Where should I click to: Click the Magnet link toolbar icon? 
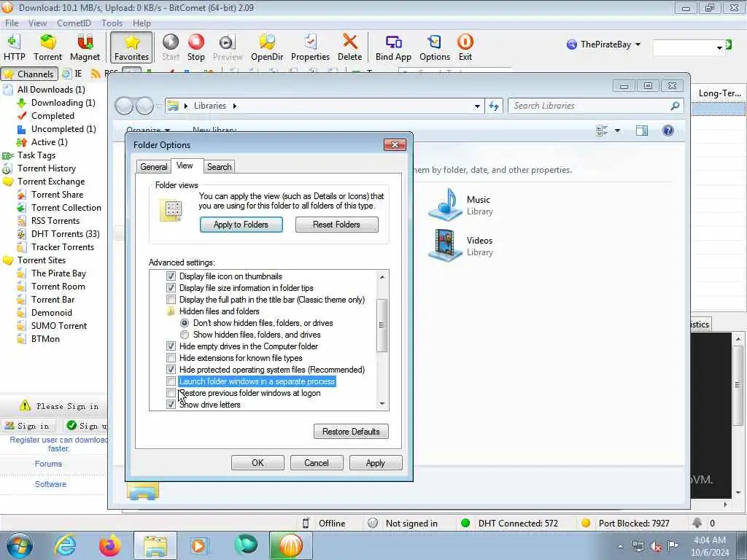pyautogui.click(x=85, y=47)
